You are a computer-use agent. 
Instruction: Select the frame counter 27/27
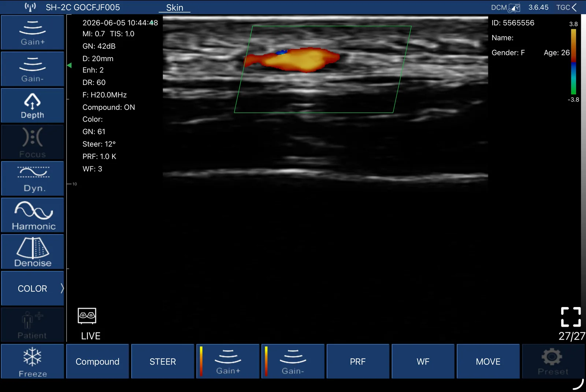[572, 336]
